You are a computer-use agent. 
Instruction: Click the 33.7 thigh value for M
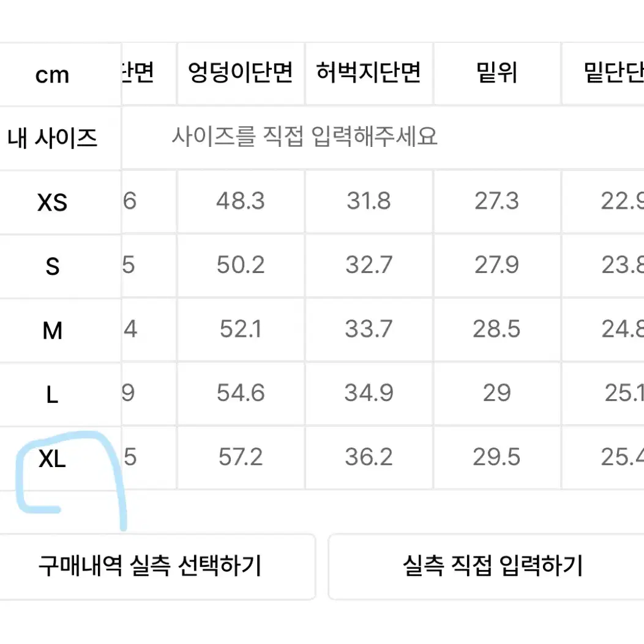[x=369, y=329]
